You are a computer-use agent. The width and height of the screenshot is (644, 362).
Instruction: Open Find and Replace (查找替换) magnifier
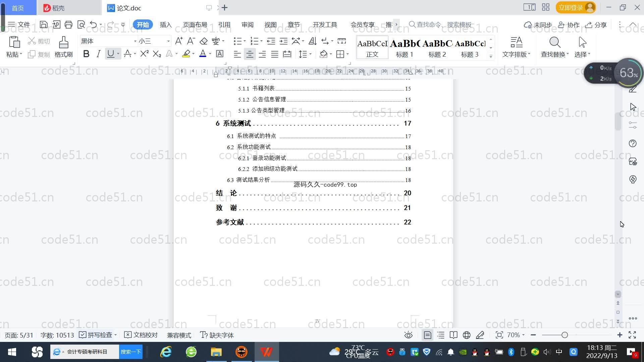point(555,42)
